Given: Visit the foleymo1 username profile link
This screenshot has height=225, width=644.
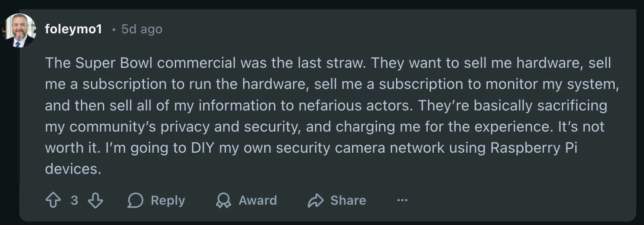Looking at the screenshot, I should coord(74,29).
